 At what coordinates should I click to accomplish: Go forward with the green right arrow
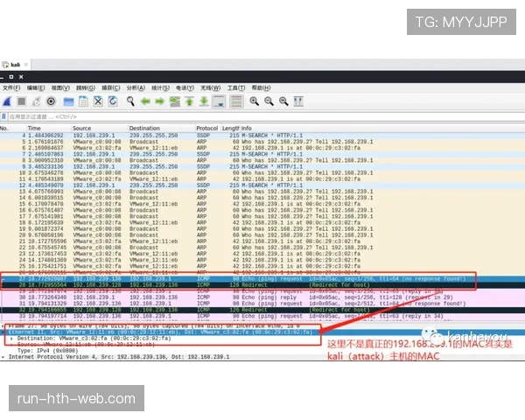(160, 101)
